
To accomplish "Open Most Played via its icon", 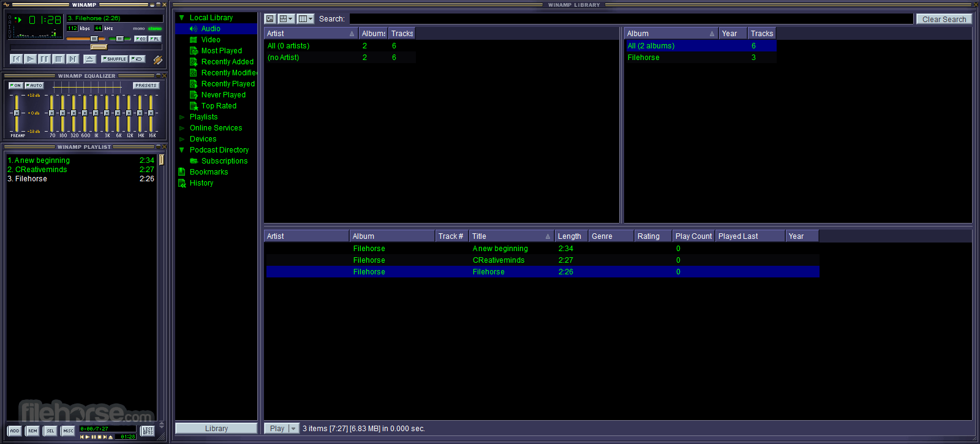I will pos(194,51).
